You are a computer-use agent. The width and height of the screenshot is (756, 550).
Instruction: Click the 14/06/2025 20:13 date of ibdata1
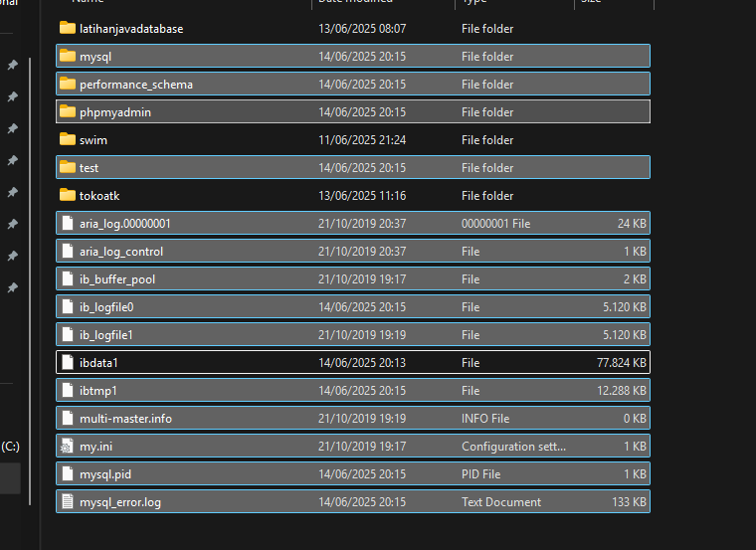coord(362,363)
